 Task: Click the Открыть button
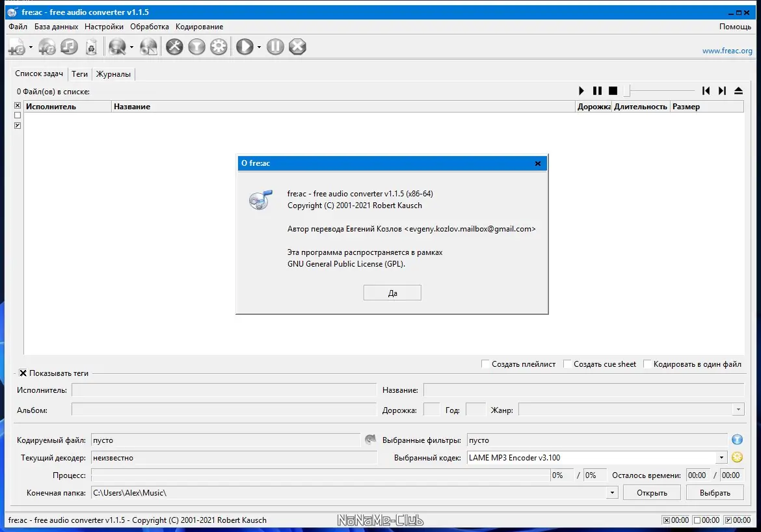[652, 493]
